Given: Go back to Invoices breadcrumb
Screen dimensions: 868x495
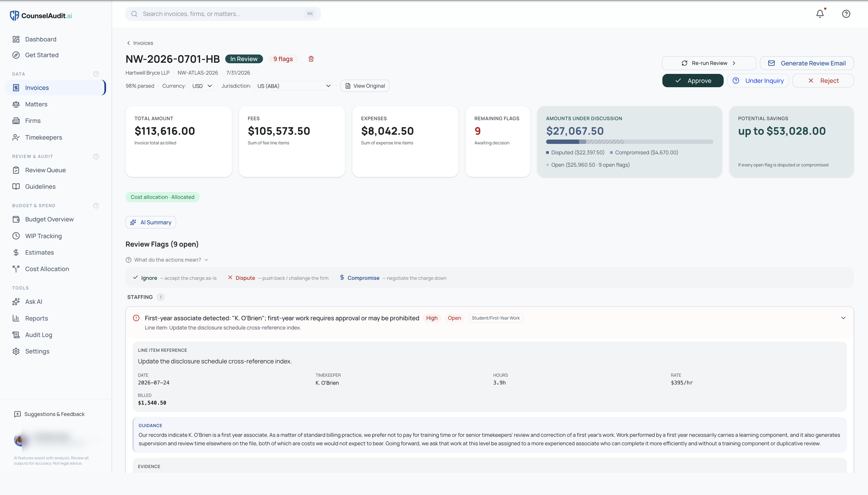Looking at the screenshot, I should [x=140, y=43].
